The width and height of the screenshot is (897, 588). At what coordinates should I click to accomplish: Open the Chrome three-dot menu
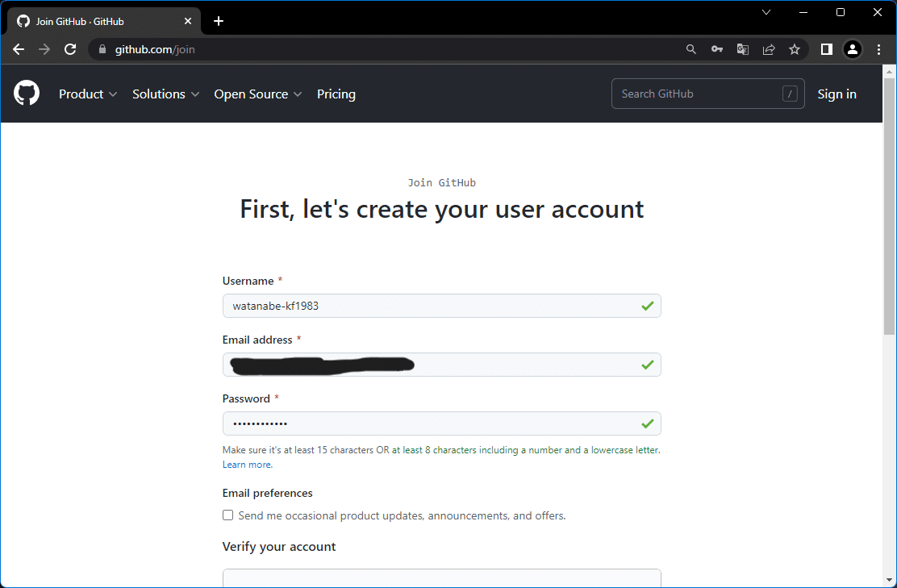(x=878, y=49)
